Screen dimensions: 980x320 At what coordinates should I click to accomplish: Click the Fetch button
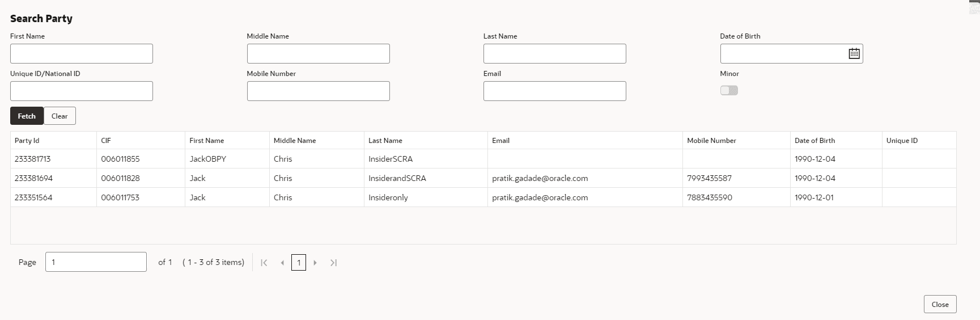pyautogui.click(x=27, y=116)
